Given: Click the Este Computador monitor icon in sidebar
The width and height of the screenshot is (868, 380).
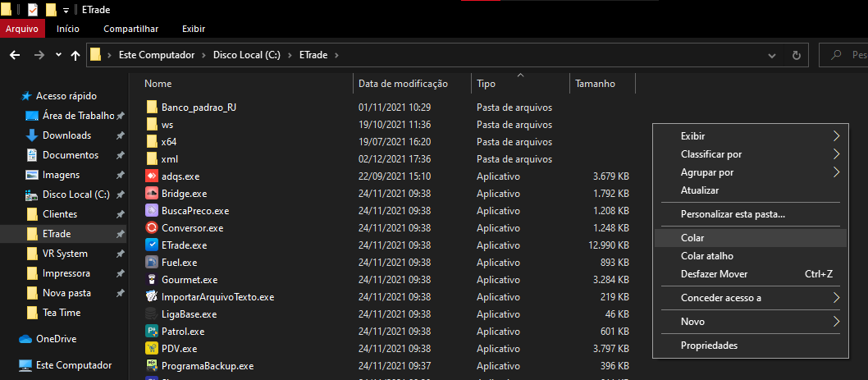Looking at the screenshot, I should 25,365.
